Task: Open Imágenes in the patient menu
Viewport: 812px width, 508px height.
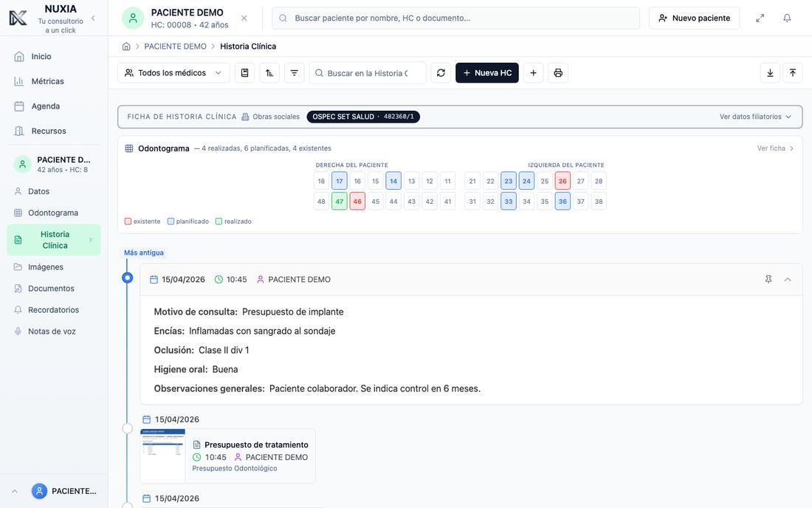Action: click(x=54, y=267)
